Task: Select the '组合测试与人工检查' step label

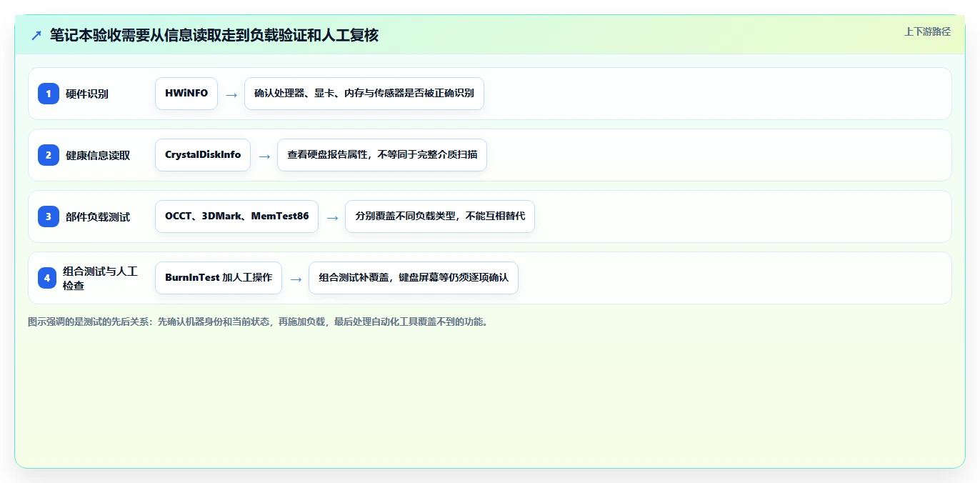Action: pyautogui.click(x=100, y=278)
